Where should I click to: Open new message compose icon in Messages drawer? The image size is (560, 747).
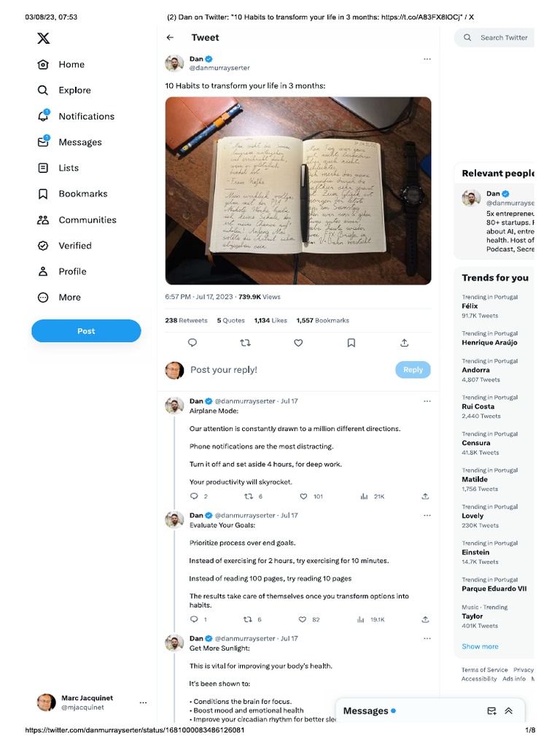coord(491,711)
